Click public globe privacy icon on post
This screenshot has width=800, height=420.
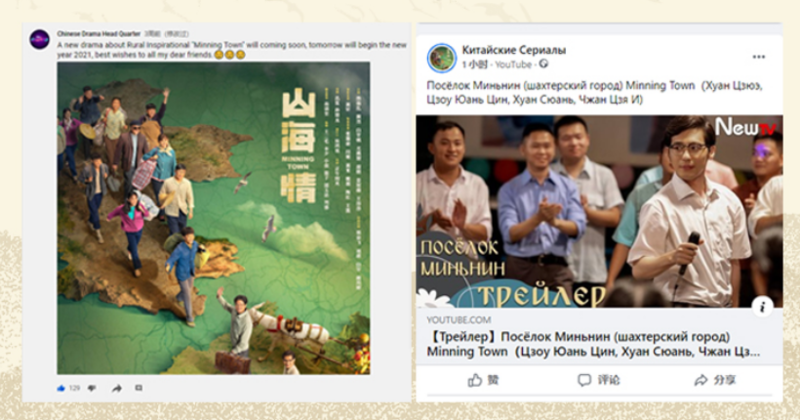click(543, 64)
